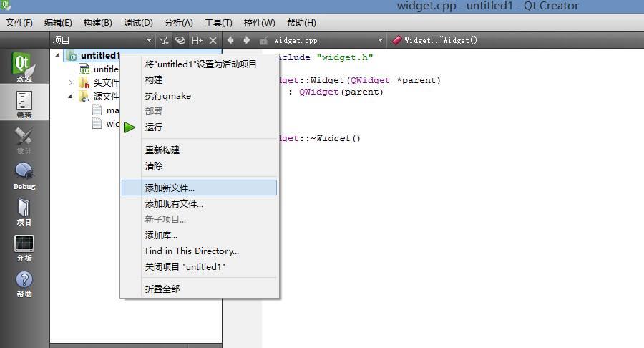This screenshot has height=348, width=644.
Task: Collapse the untitled1 project tree node
Action: [x=57, y=55]
